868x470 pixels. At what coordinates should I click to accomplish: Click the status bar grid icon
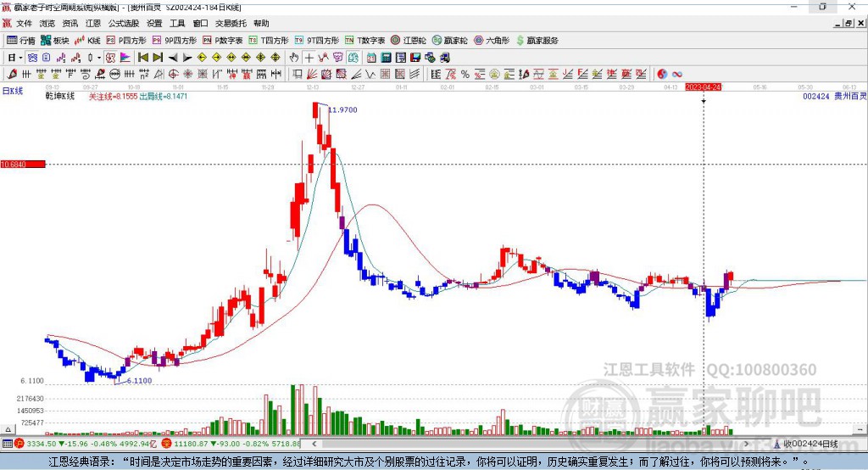[7, 444]
